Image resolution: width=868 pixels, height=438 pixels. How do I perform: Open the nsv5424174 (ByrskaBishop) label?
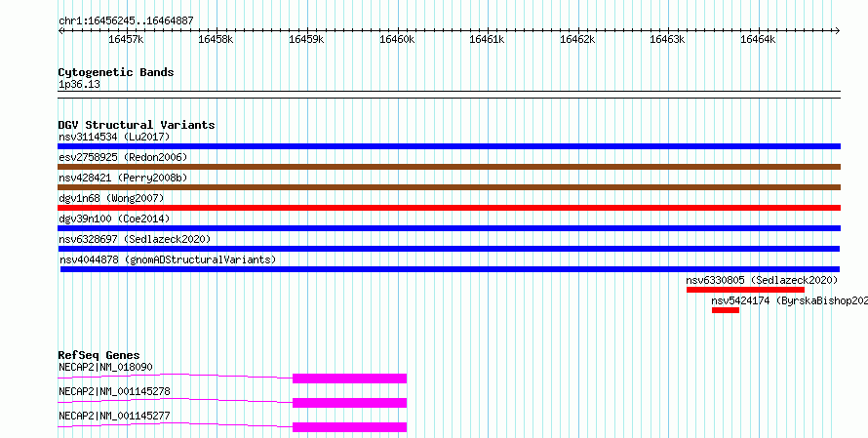(789, 300)
